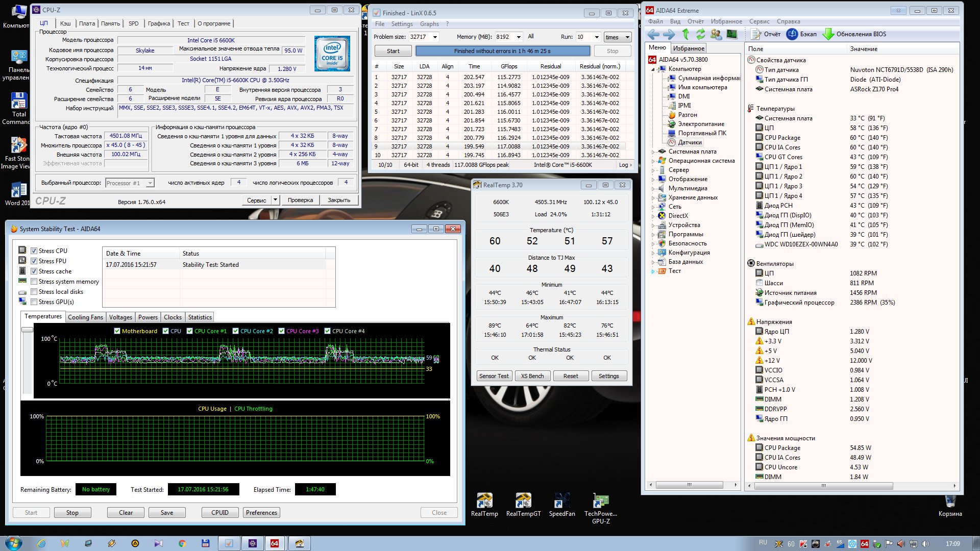Click the AIDA64 icon in the taskbar
The image size is (980, 551).
275,543
